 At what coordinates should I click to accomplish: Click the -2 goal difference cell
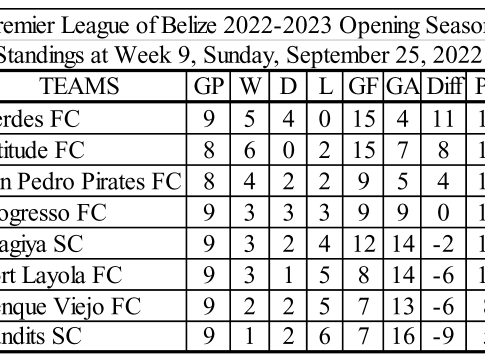click(x=444, y=244)
